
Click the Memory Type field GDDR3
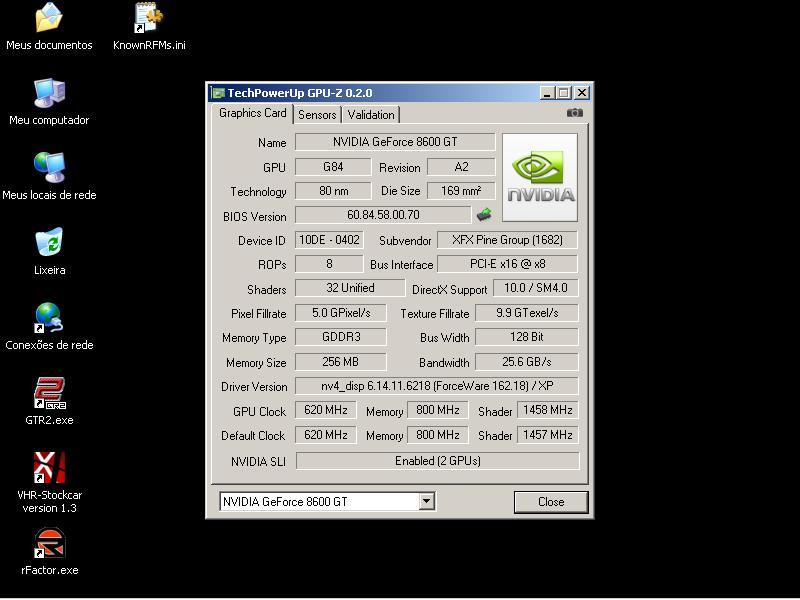pos(341,337)
